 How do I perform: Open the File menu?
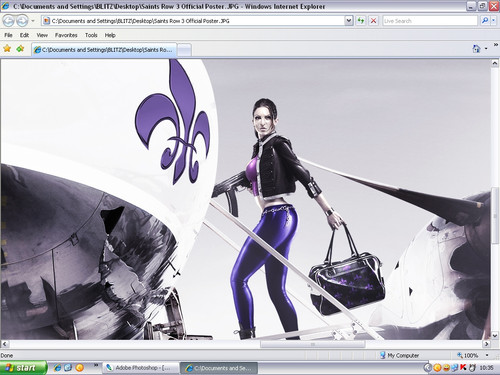8,35
